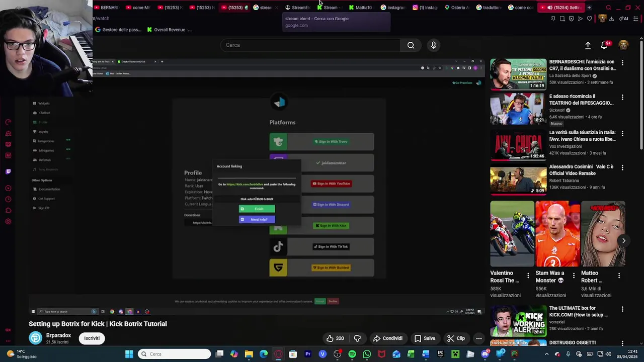Click the Condividi share button
644x362 pixels.
388,338
